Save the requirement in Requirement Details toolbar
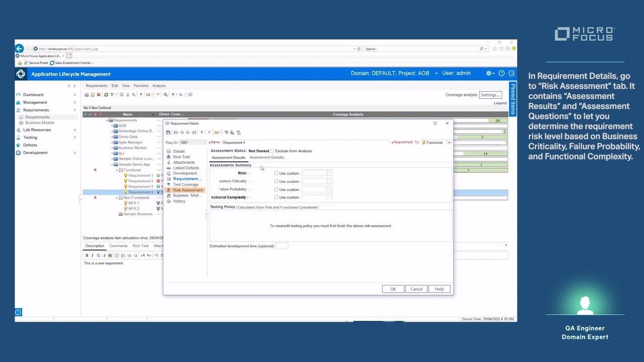The height and width of the screenshot is (362, 644). click(168, 133)
